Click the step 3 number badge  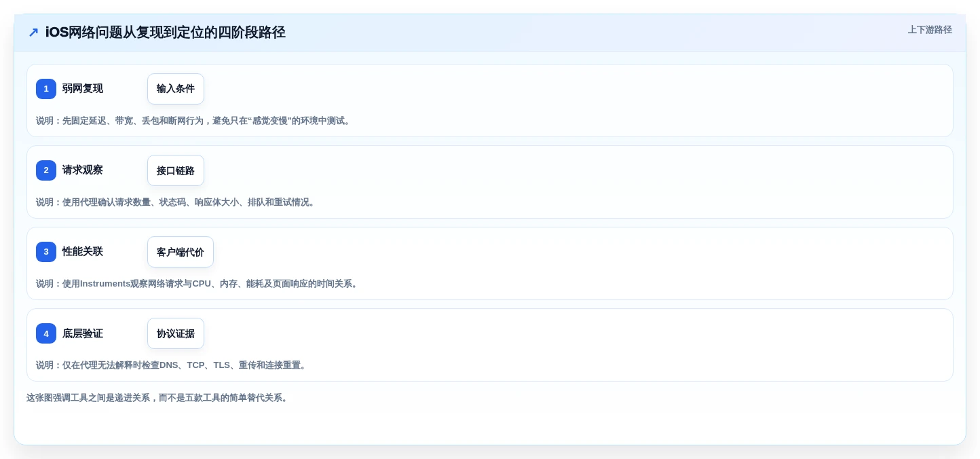[46, 252]
